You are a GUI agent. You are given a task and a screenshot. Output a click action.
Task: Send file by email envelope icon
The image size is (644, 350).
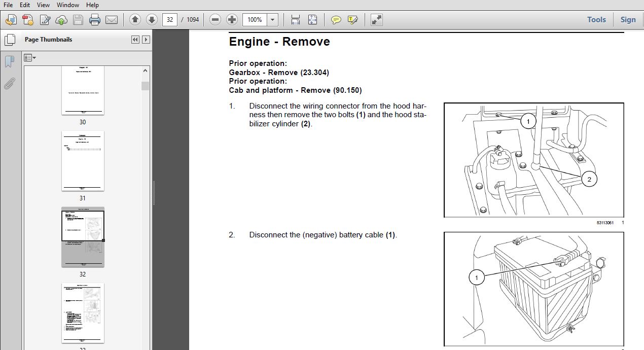(112, 20)
